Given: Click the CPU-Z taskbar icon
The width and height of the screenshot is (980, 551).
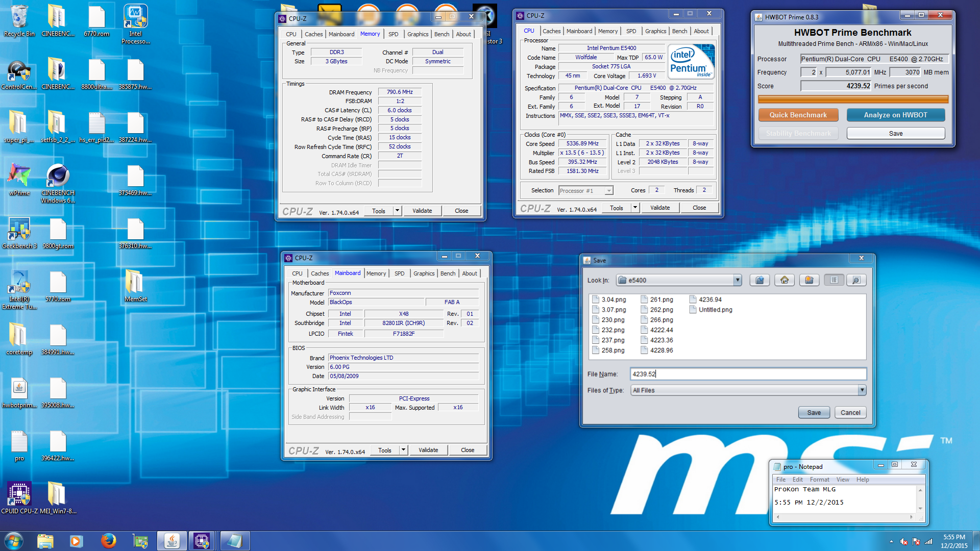Looking at the screenshot, I should [202, 541].
